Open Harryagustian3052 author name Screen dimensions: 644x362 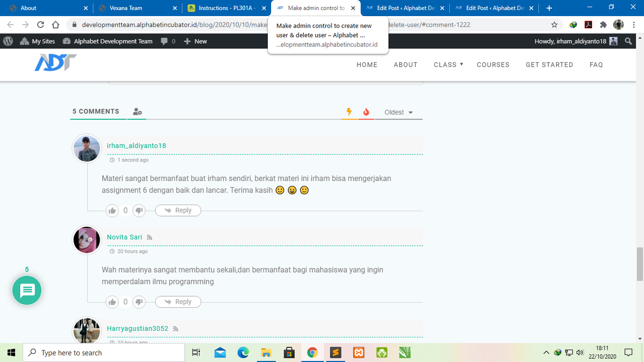[137, 329]
